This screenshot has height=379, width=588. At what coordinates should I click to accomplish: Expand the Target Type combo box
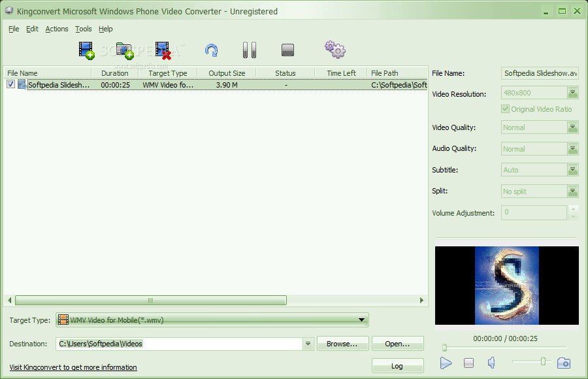[361, 320]
